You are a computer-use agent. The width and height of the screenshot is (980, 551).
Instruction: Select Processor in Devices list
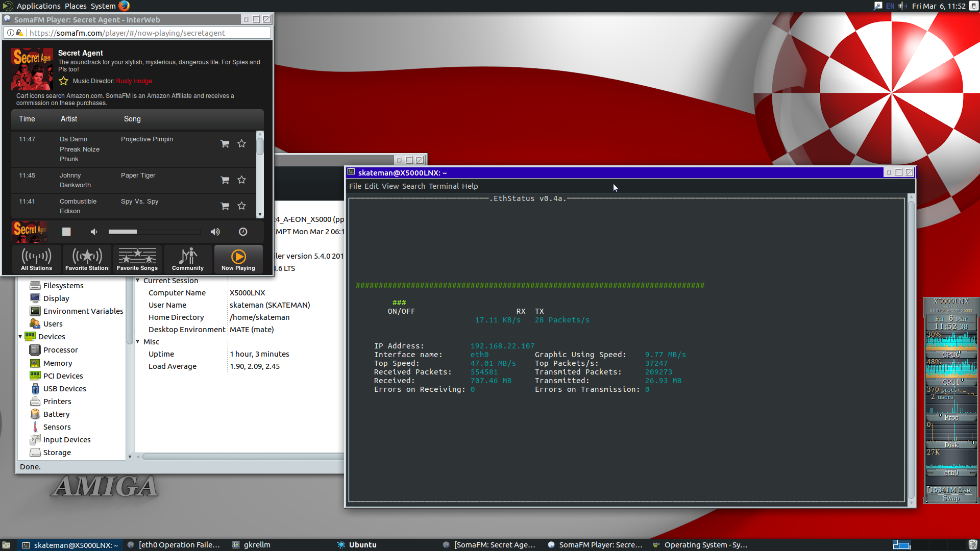pyautogui.click(x=60, y=350)
